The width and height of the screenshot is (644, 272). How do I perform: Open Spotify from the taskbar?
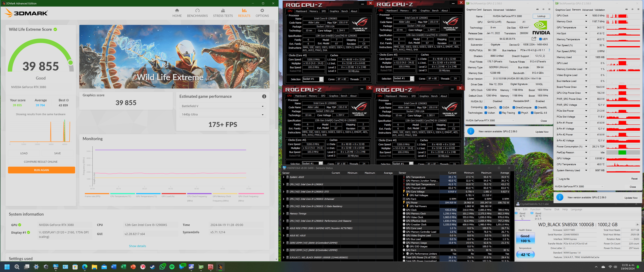[x=172, y=267]
